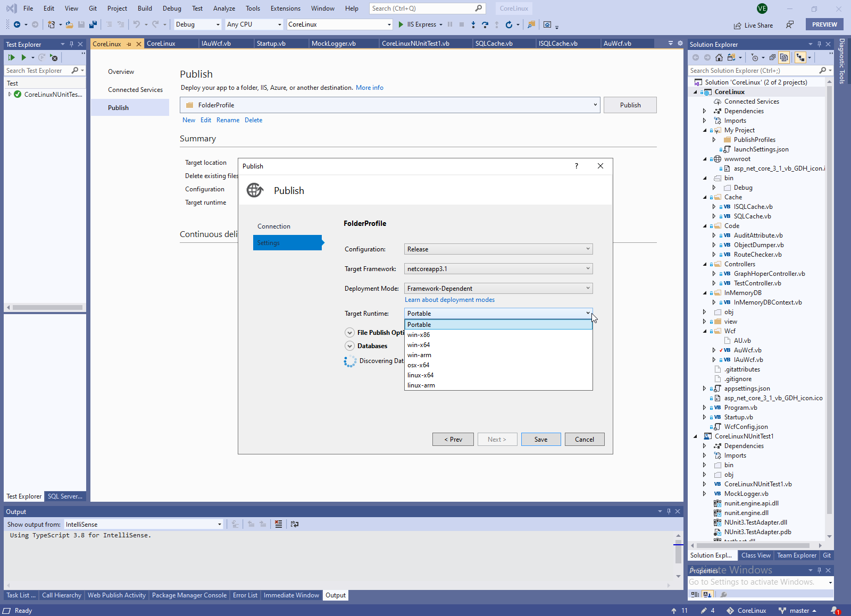Screen dimensions: 851x616
Task: Click Save in the Publish dialog
Action: coord(540,440)
